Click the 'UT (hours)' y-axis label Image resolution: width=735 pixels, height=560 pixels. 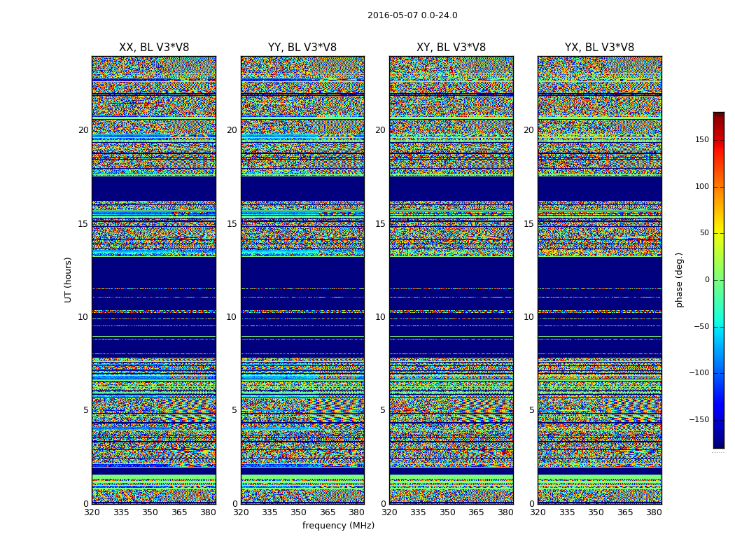(x=68, y=280)
